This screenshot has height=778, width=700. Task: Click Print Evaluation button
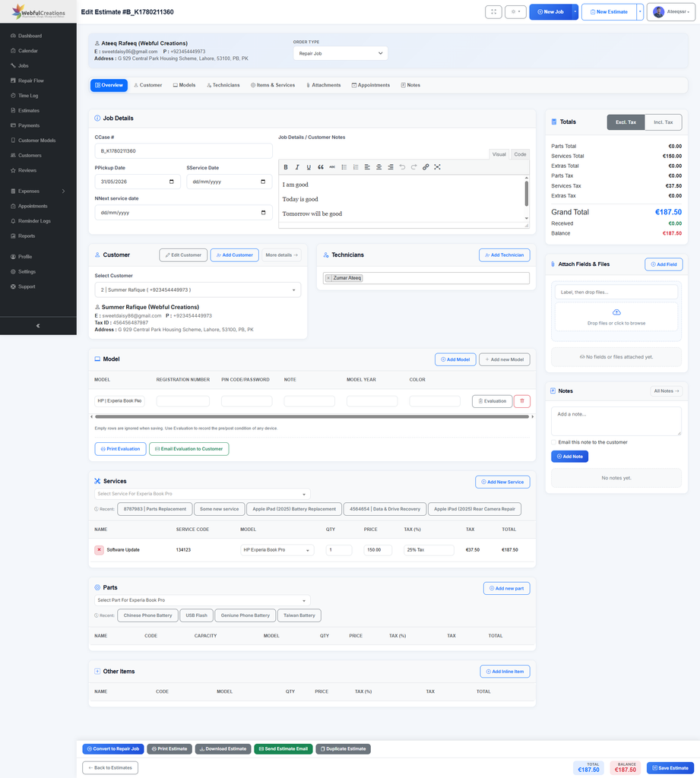point(120,449)
